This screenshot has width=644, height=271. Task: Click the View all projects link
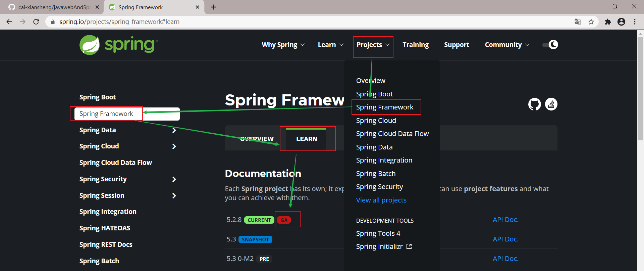click(x=381, y=200)
